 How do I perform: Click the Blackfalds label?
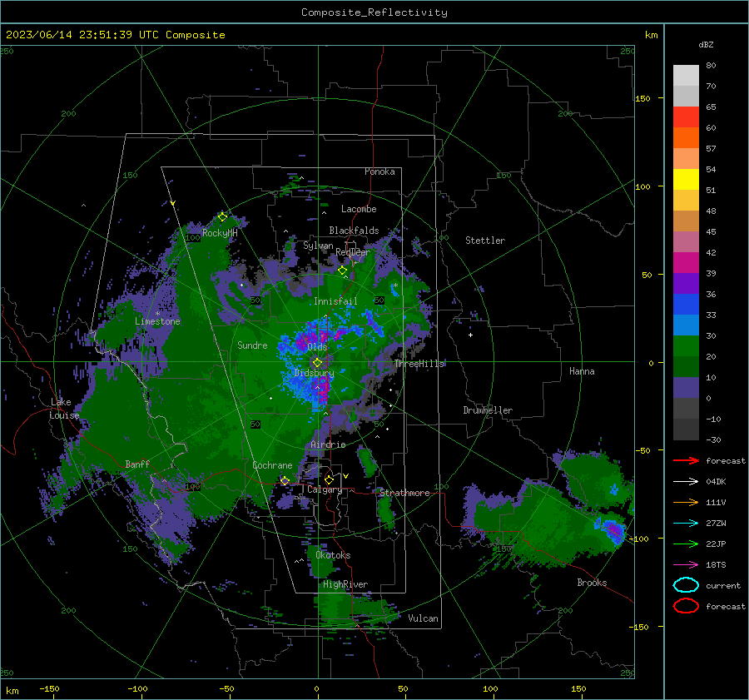[354, 231]
